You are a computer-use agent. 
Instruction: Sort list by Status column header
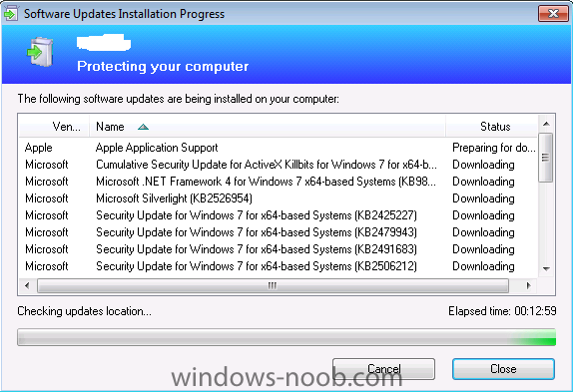click(x=492, y=127)
